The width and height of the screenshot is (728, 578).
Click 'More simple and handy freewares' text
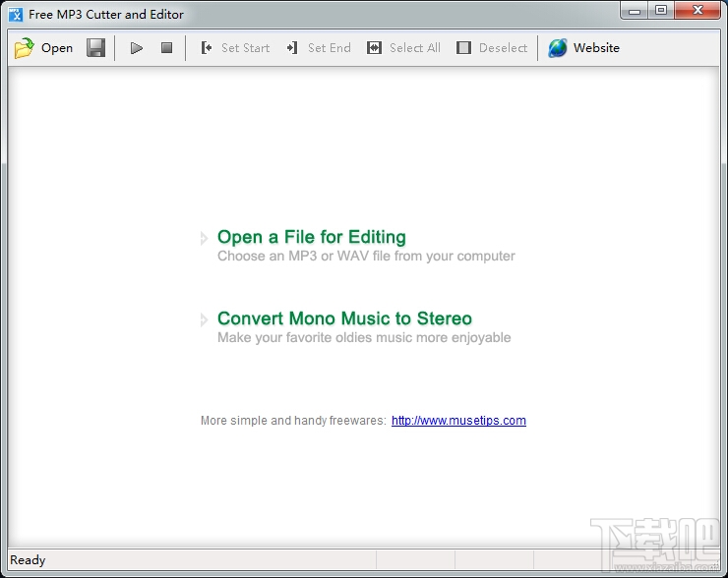[x=293, y=421]
